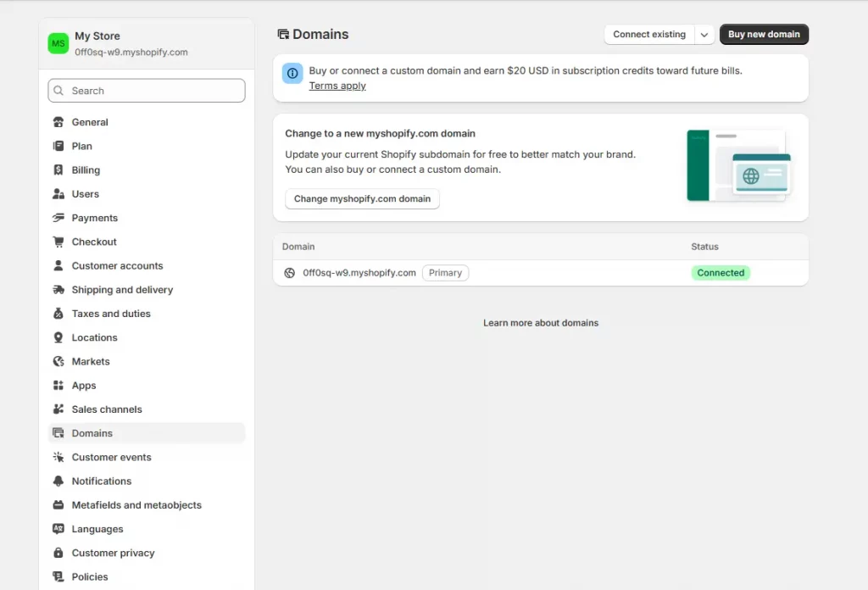
Task: Click the Domain column header
Action: pos(298,247)
